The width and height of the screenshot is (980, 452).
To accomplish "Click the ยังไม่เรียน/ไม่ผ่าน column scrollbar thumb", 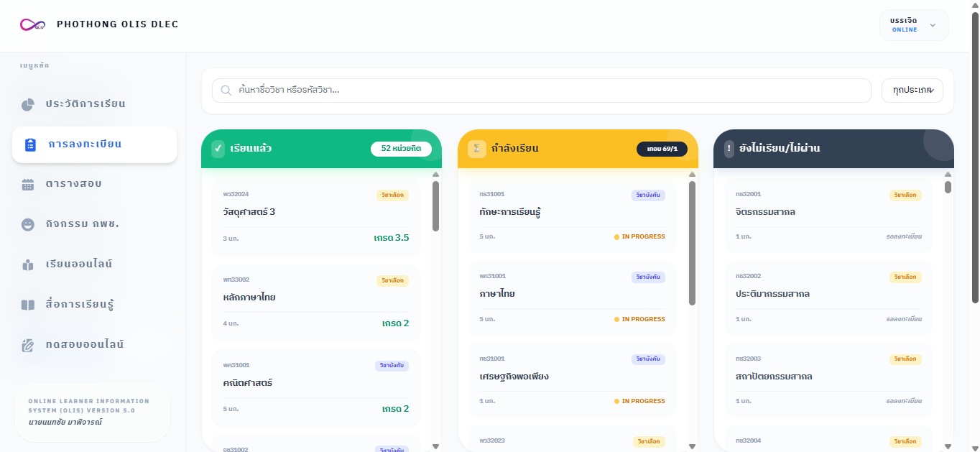I will point(948,188).
